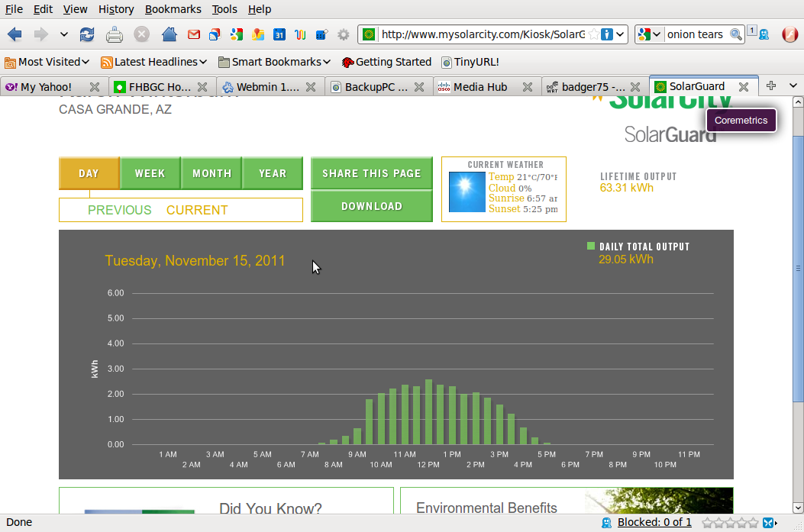Open a new tab with the plus icon

coord(770,85)
